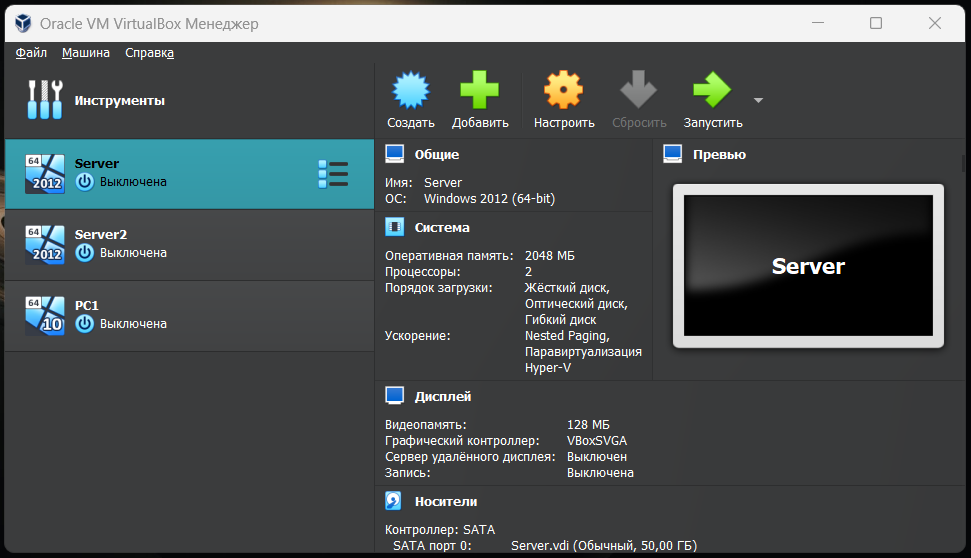
Task: Click the power state icon under PC1
Action: (x=85, y=324)
